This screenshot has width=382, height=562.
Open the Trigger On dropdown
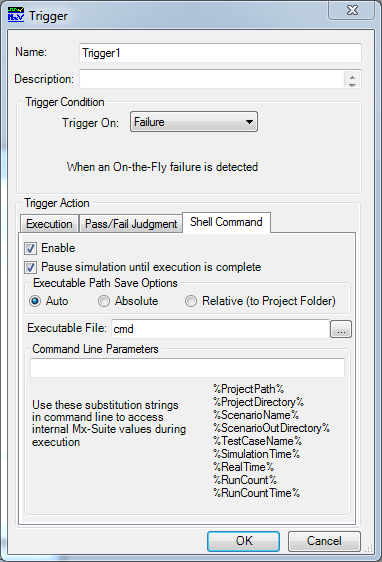194,122
